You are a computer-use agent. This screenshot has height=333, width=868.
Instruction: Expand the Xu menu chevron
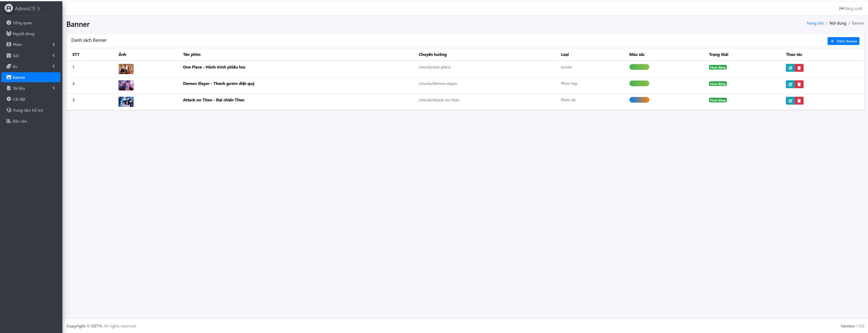click(54, 66)
